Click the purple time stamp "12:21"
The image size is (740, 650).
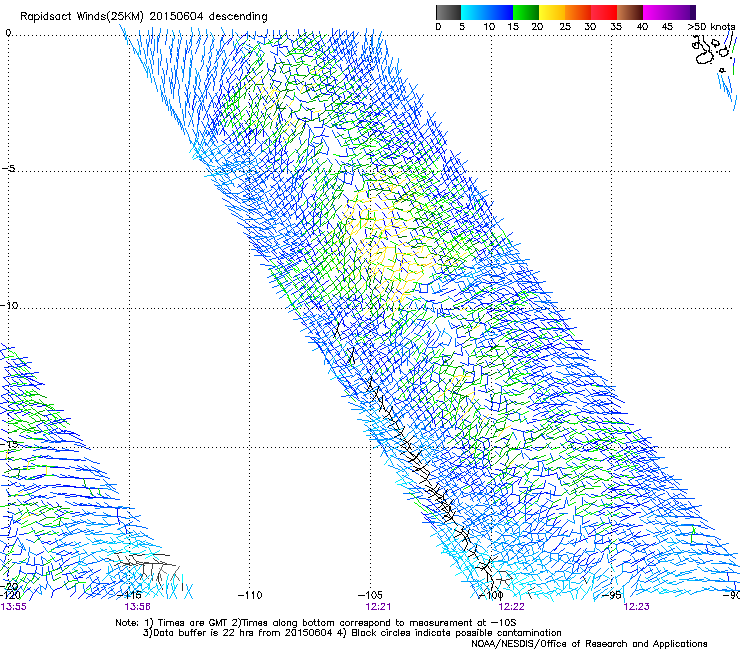pyautogui.click(x=378, y=607)
